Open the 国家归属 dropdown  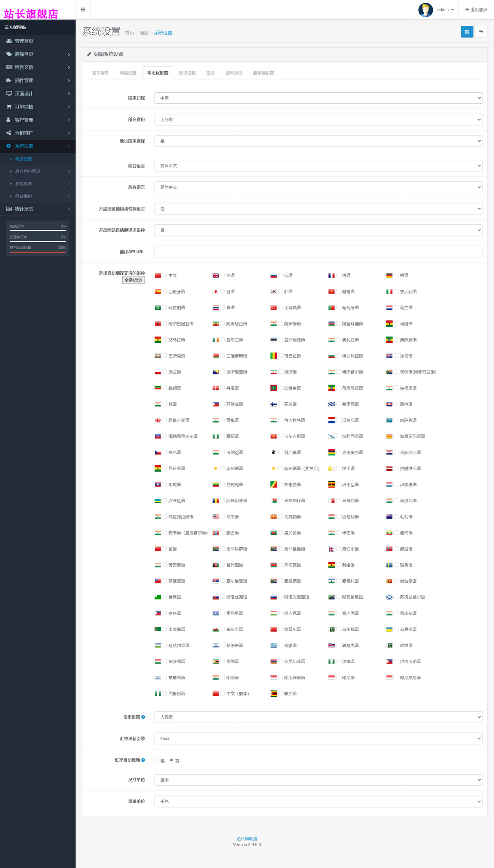click(x=318, y=98)
